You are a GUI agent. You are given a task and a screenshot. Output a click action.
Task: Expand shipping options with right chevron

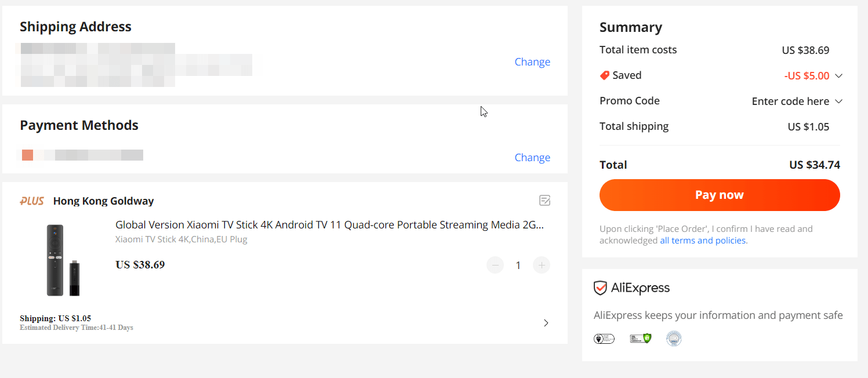tap(546, 323)
